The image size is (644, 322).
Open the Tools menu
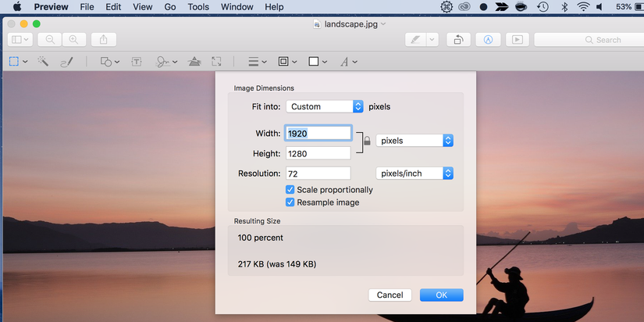coord(198,7)
